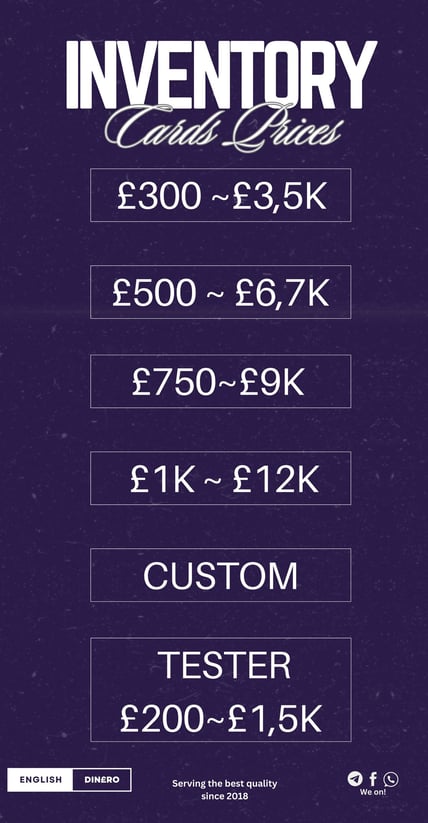Click the TESTER label text
428x823 pixels.
(224, 666)
